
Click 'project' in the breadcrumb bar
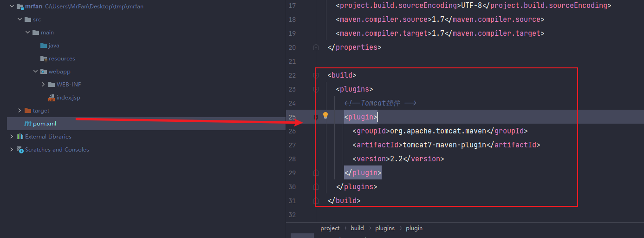330,228
